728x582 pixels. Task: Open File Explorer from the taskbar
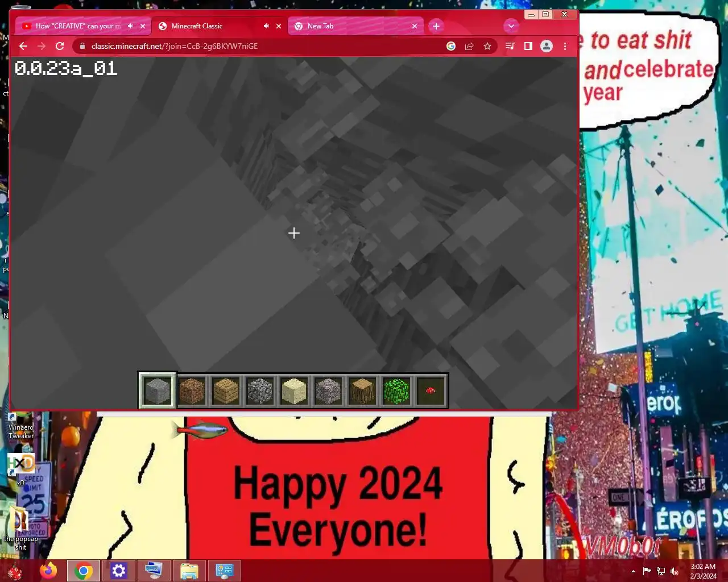pyautogui.click(x=189, y=571)
